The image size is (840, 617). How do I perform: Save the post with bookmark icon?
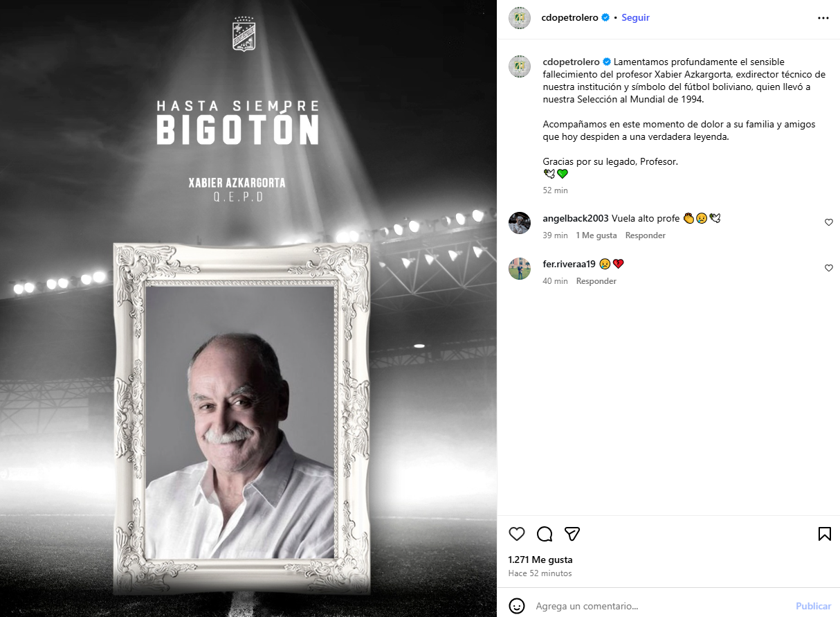pos(824,534)
